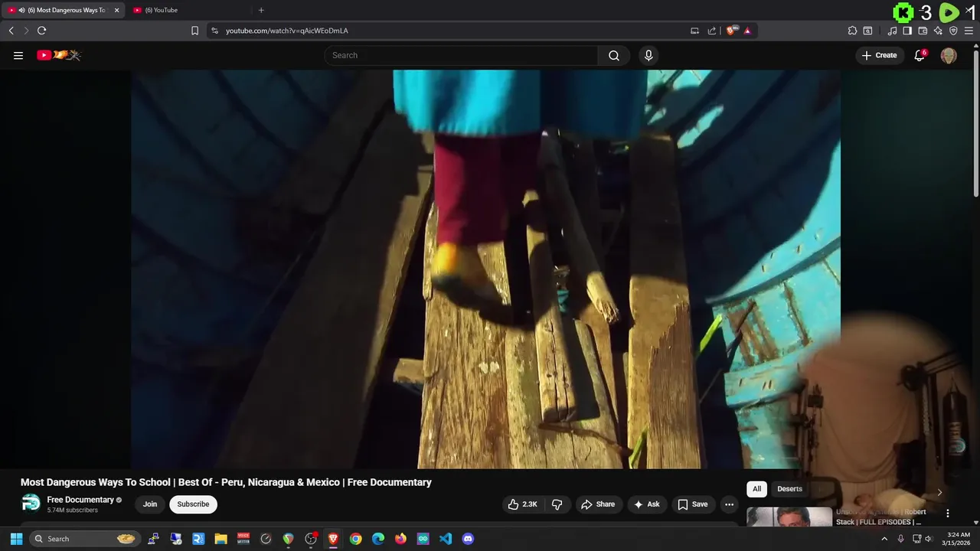Dislike the video with thumbs down
The height and width of the screenshot is (551, 980).
[557, 504]
